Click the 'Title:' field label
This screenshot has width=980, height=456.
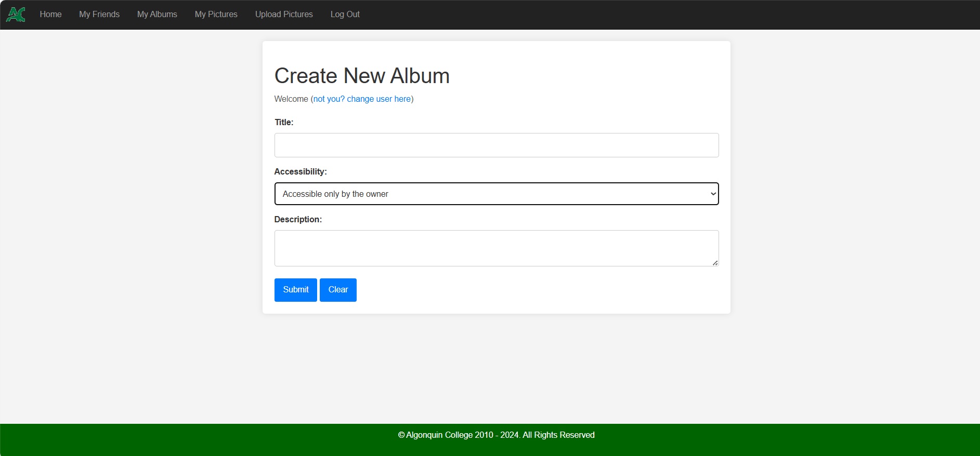coord(284,123)
